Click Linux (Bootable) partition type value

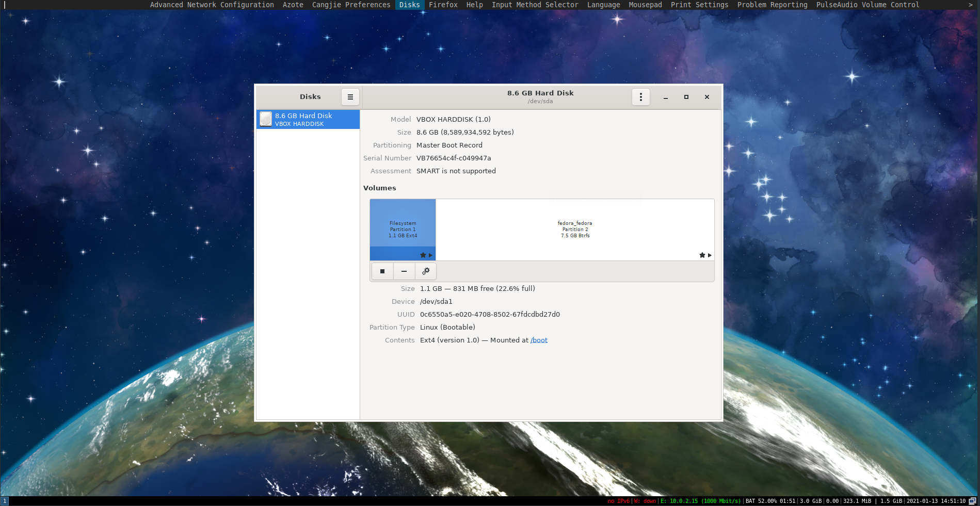coord(447,327)
